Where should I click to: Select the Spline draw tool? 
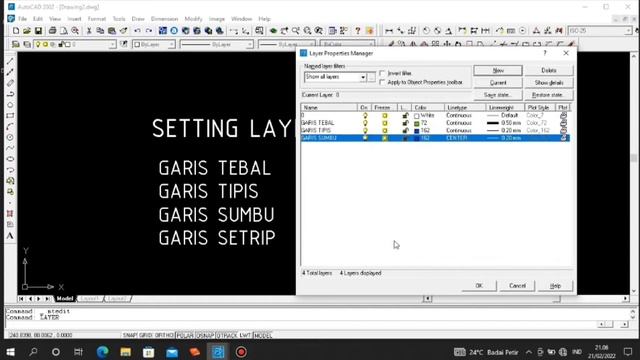10,148
